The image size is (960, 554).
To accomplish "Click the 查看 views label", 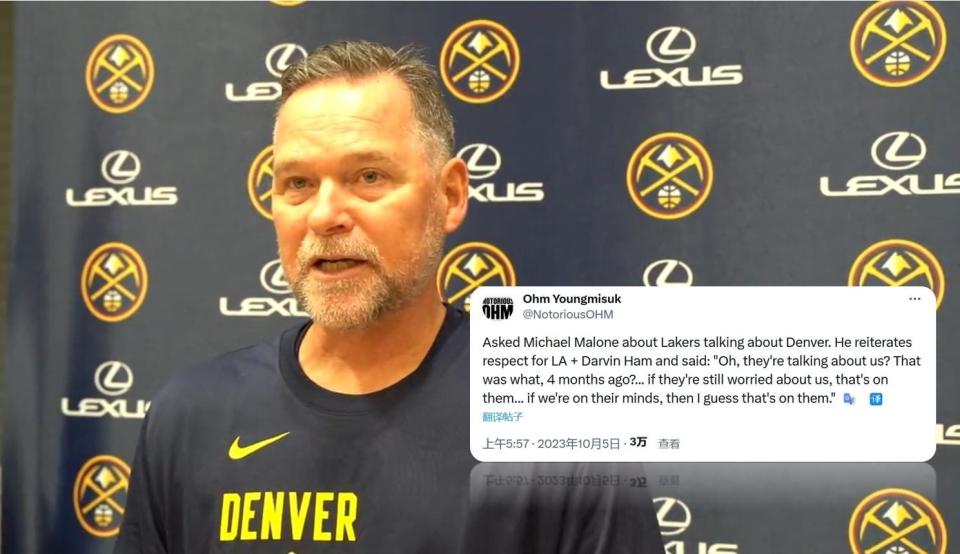I will pyautogui.click(x=669, y=443).
